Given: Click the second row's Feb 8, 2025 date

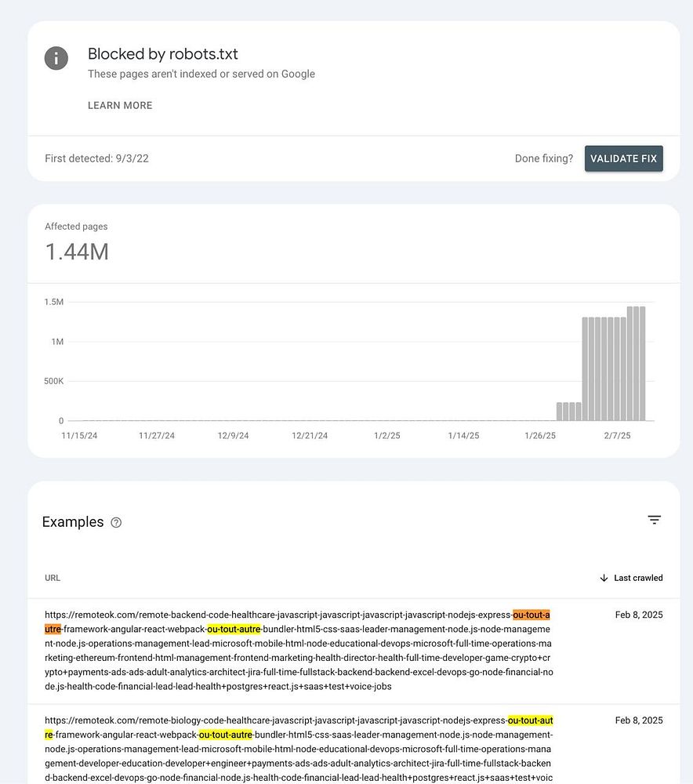Looking at the screenshot, I should pyautogui.click(x=639, y=720).
